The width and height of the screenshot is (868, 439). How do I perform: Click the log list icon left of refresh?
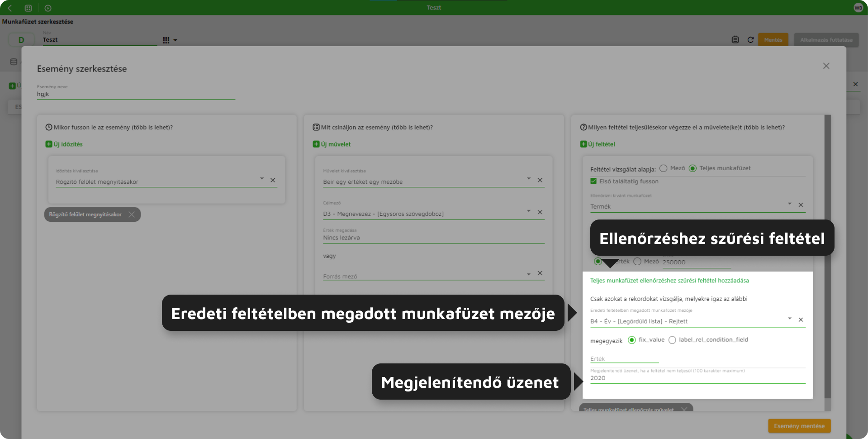735,40
